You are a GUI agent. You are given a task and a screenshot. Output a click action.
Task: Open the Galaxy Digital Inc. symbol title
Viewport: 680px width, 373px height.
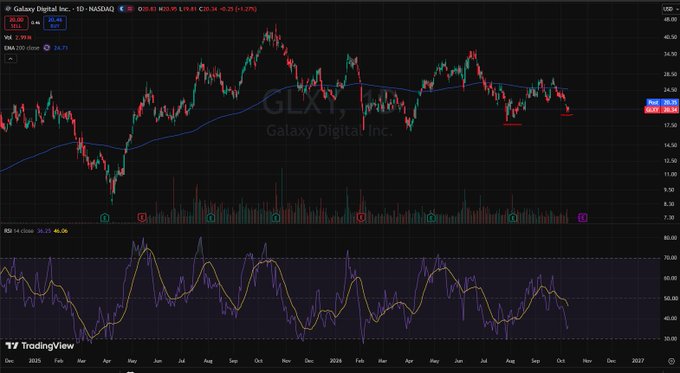tap(42, 9)
